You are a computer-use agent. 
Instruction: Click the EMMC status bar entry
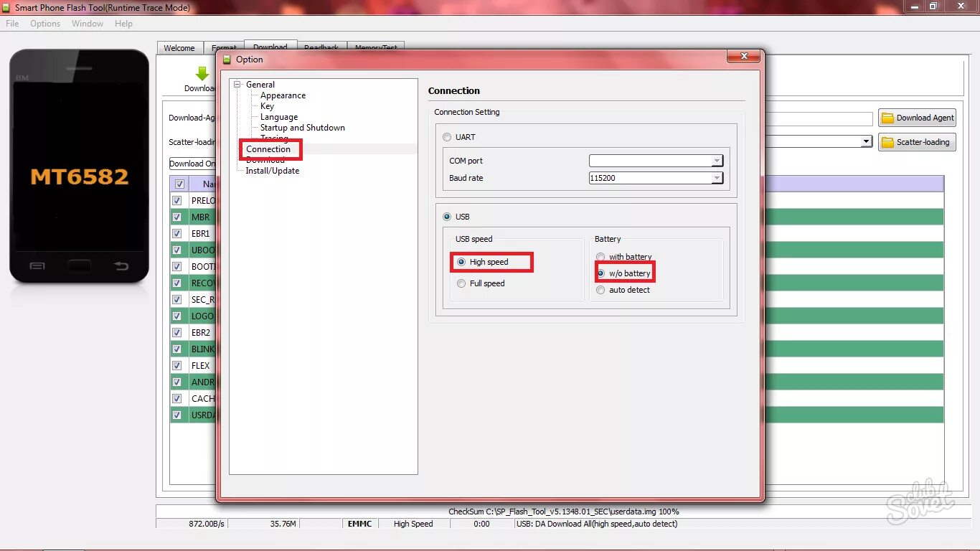(360, 524)
